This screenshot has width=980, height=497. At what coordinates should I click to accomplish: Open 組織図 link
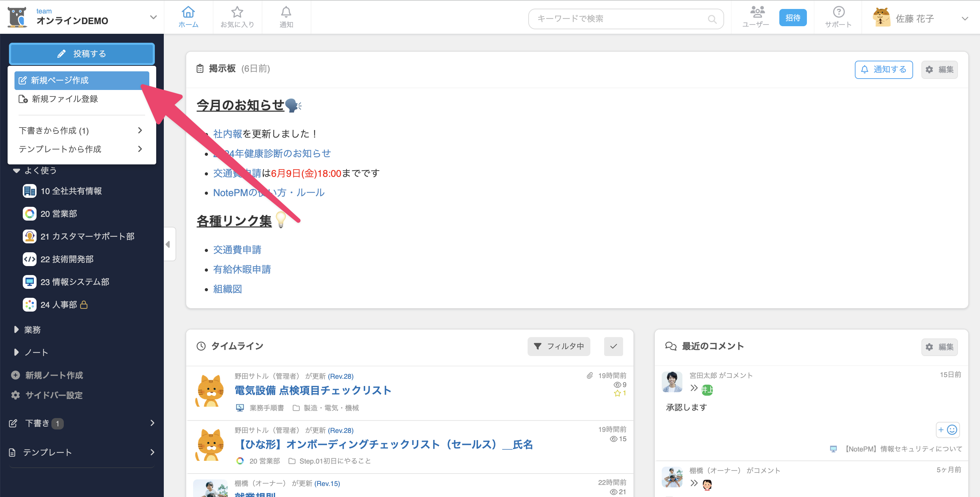pyautogui.click(x=228, y=289)
